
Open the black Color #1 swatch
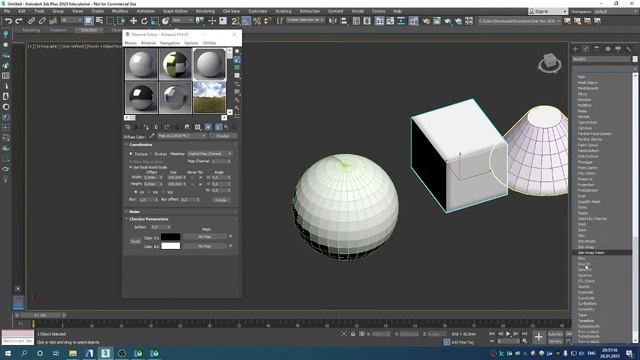click(171, 237)
